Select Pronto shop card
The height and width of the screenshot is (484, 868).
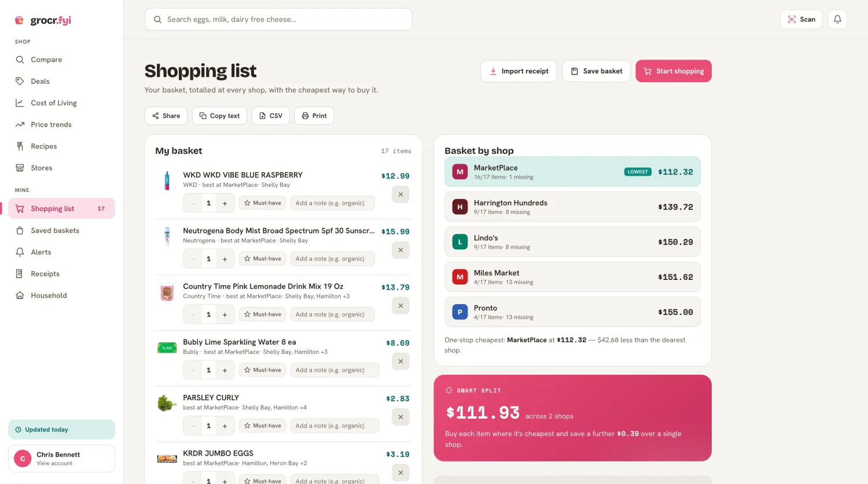tap(572, 312)
